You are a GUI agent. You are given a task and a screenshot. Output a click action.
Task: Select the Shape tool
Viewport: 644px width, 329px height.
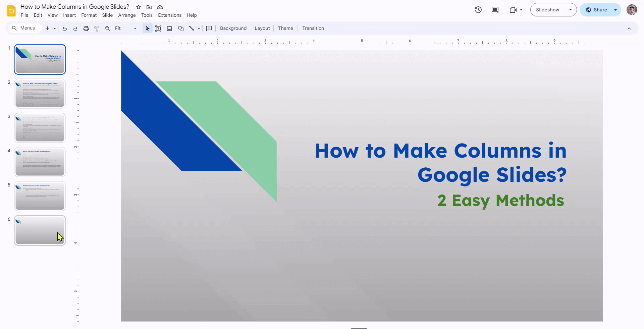181,29
